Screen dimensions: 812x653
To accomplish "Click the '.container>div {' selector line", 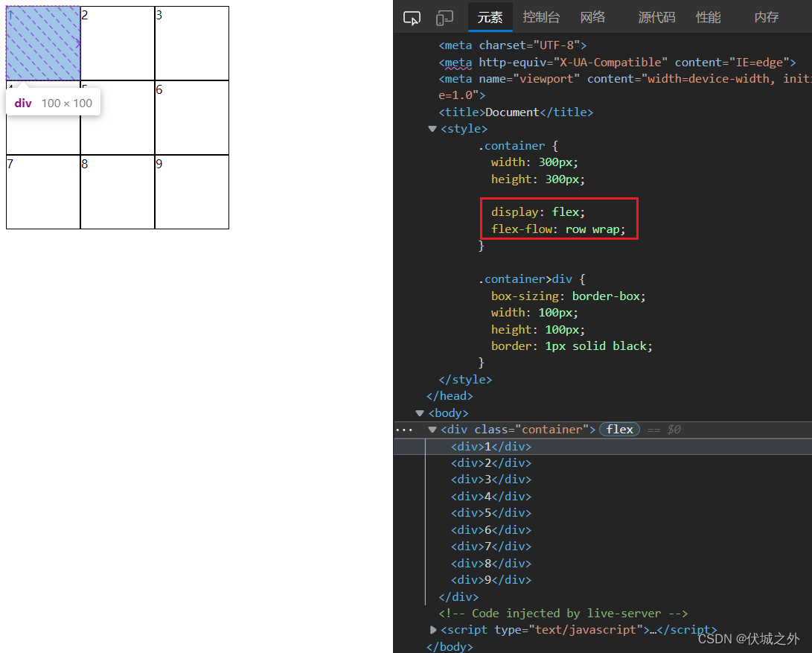I will click(532, 279).
